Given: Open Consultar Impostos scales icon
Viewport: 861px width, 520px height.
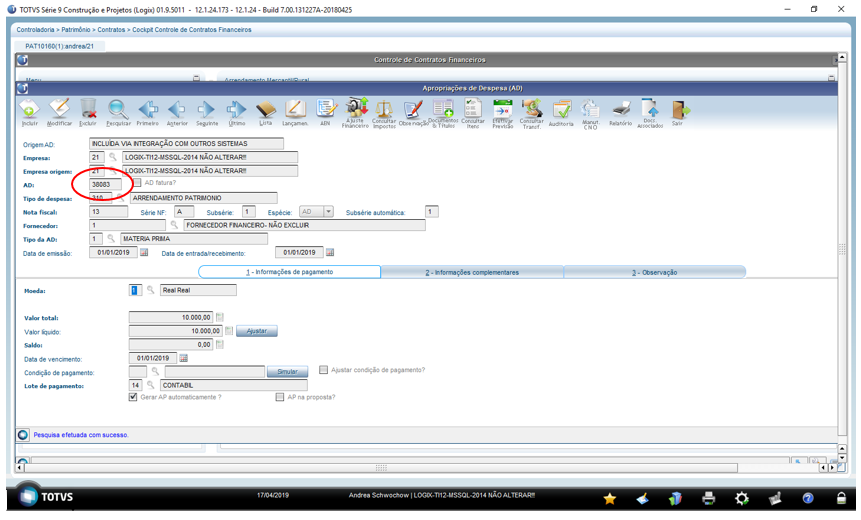Looking at the screenshot, I should coord(384,113).
